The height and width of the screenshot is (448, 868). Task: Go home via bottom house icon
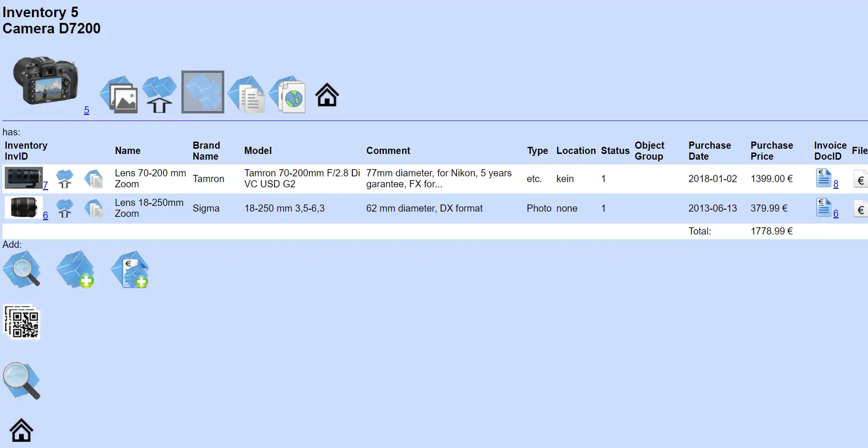coord(21,430)
